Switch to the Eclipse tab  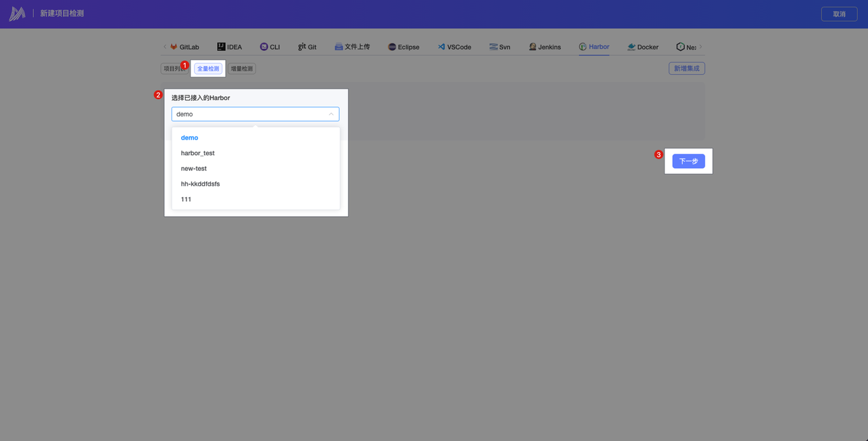pyautogui.click(x=403, y=47)
